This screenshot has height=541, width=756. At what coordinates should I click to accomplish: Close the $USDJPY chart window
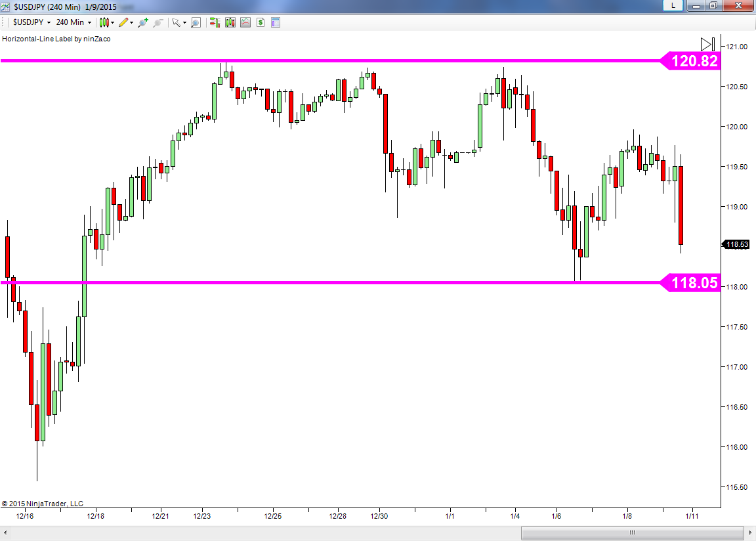(738, 6)
